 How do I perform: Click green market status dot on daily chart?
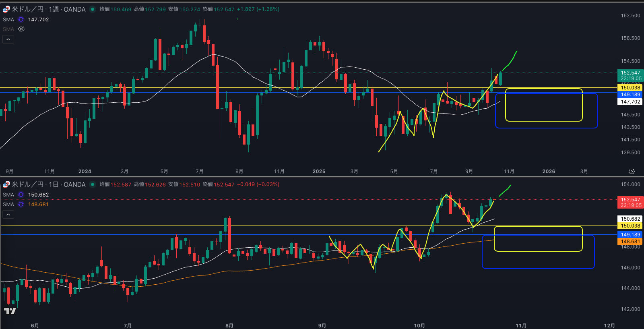tap(93, 184)
